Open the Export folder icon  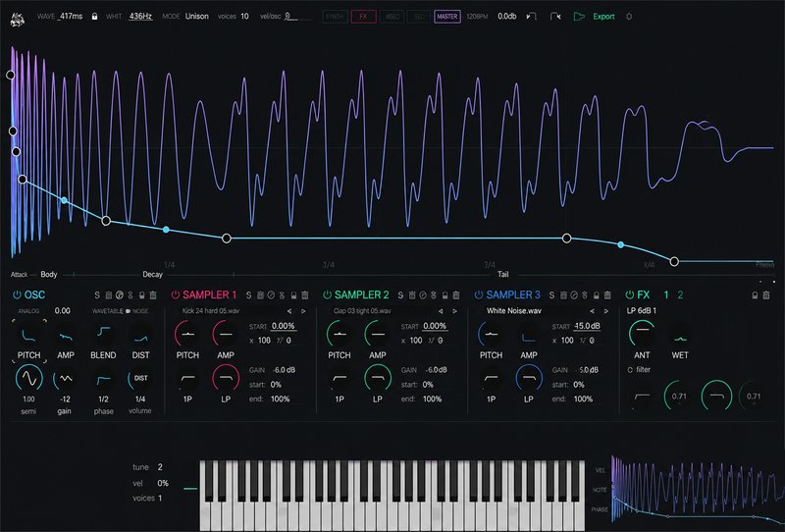[579, 16]
